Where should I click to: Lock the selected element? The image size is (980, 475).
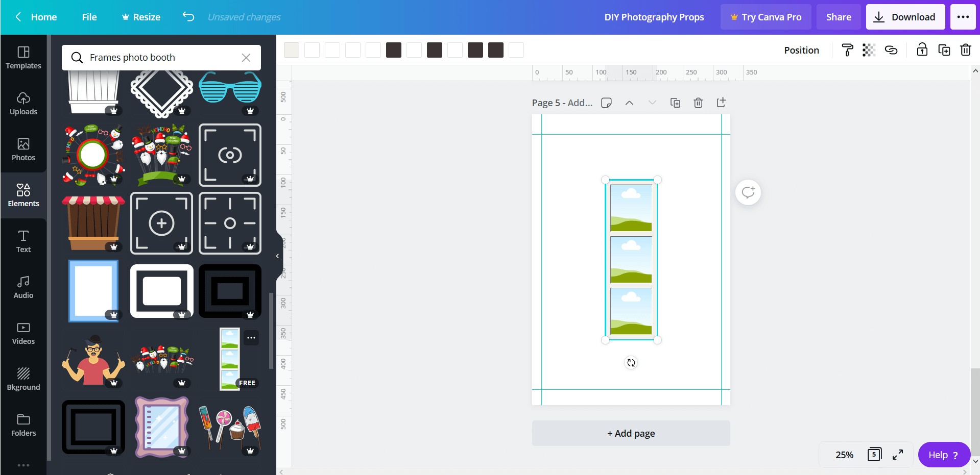(921, 49)
